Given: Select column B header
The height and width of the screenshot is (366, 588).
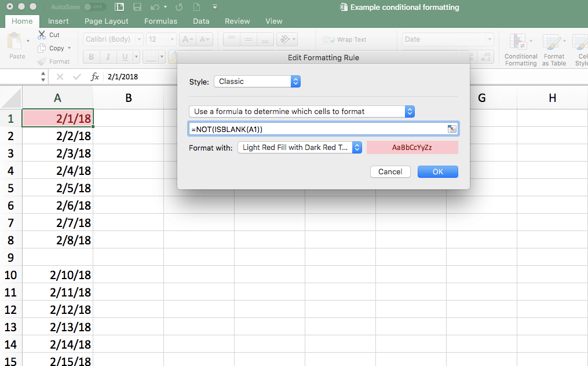Looking at the screenshot, I should tap(128, 98).
